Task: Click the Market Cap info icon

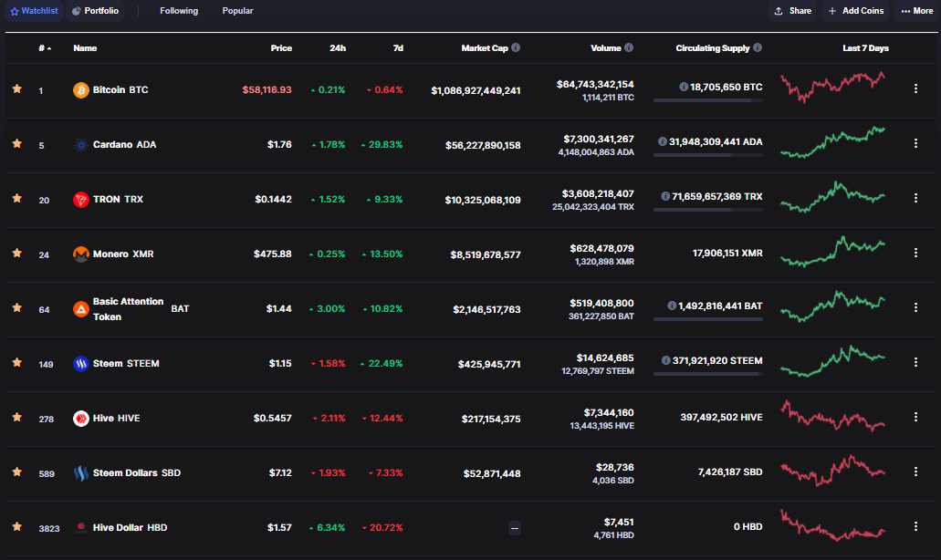Action: click(x=516, y=48)
